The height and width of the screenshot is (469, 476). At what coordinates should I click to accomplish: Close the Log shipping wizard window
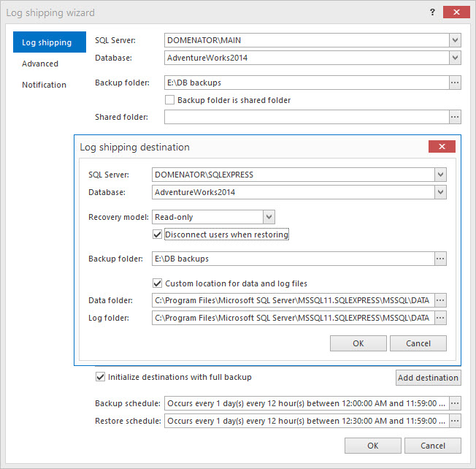tap(456, 12)
